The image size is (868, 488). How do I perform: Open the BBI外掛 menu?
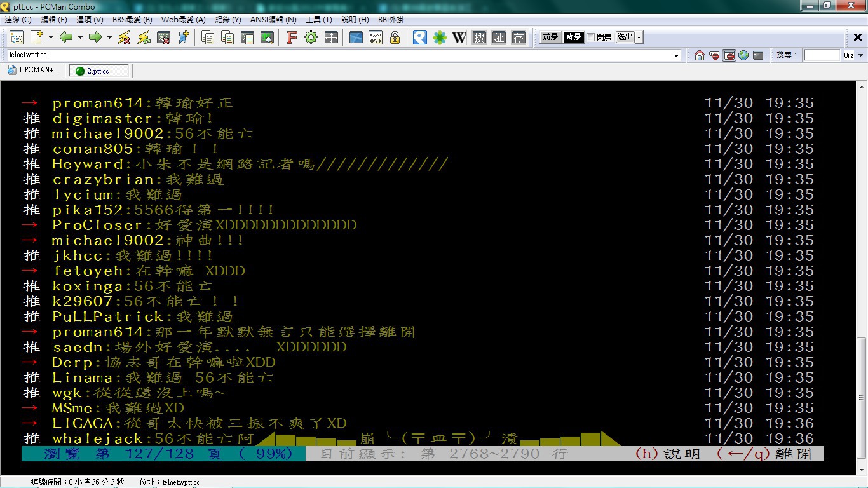click(391, 20)
